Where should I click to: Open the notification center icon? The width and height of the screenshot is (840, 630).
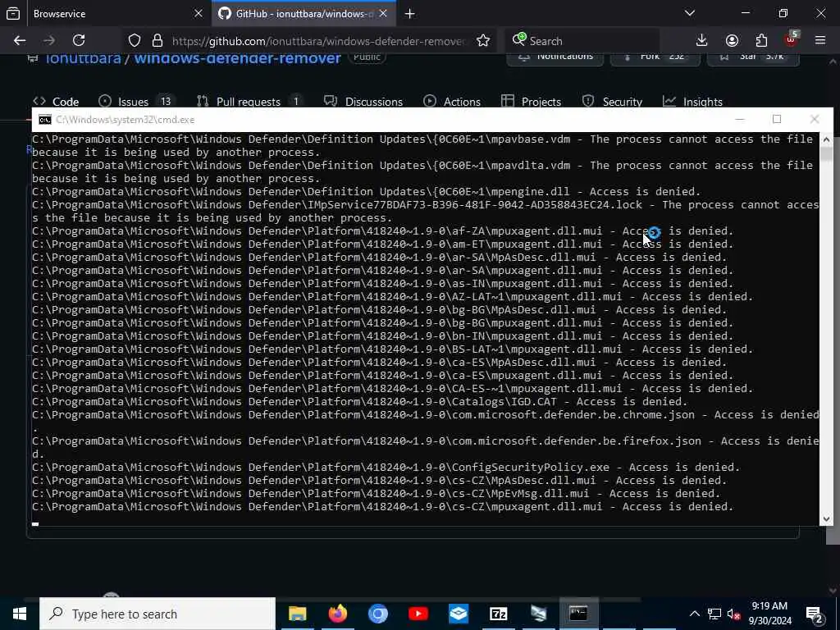pyautogui.click(x=815, y=614)
